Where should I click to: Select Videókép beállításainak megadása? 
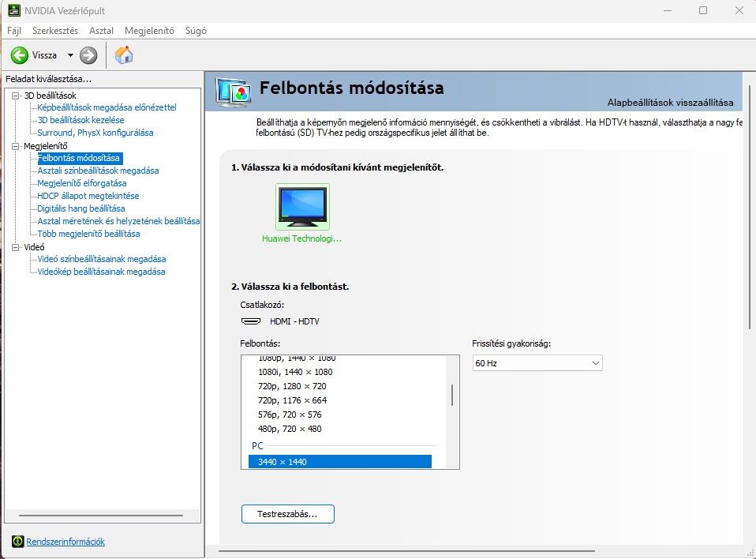(x=101, y=272)
